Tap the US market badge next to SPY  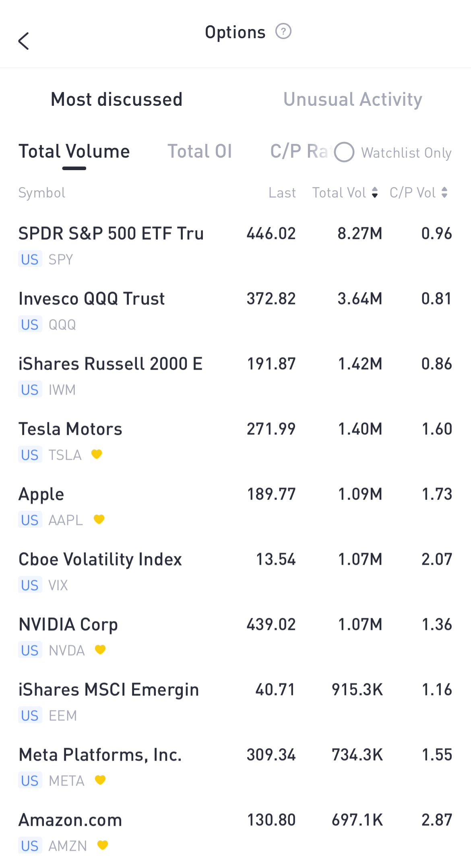coord(30,259)
